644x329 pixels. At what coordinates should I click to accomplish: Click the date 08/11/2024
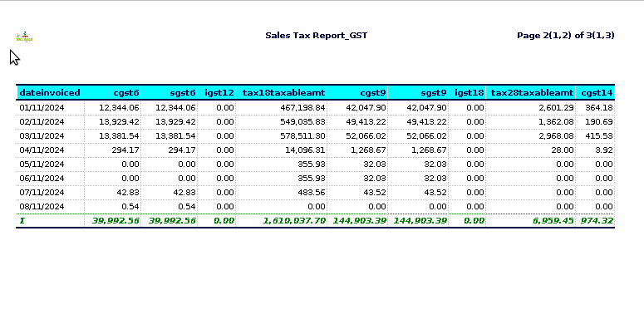(42, 207)
